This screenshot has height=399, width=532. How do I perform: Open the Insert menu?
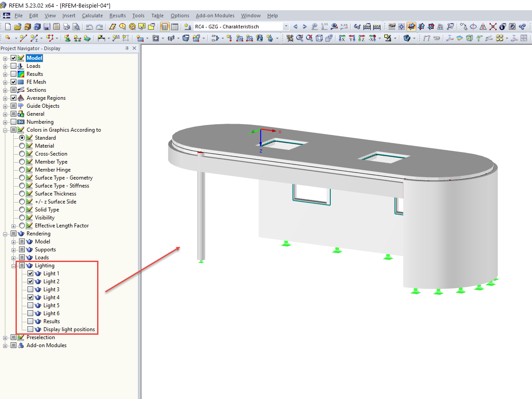coord(69,16)
